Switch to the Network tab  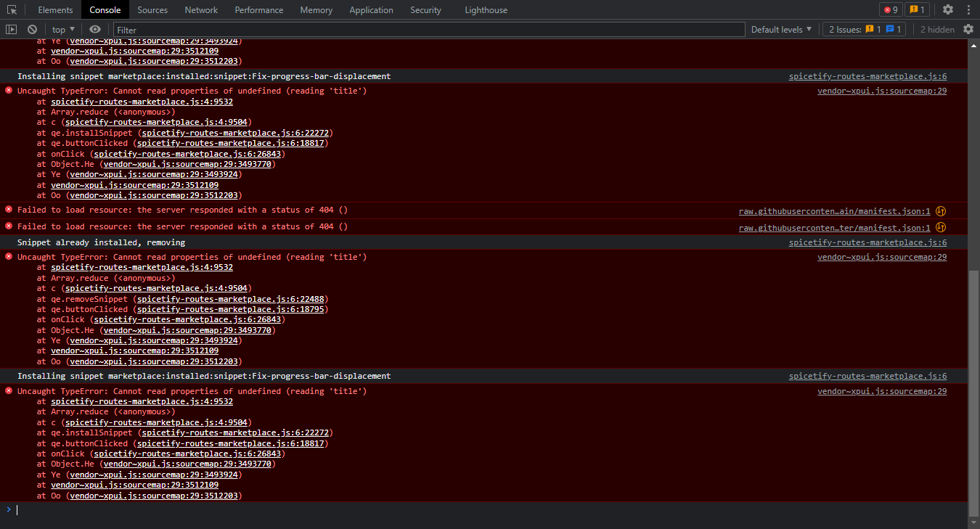tap(201, 9)
